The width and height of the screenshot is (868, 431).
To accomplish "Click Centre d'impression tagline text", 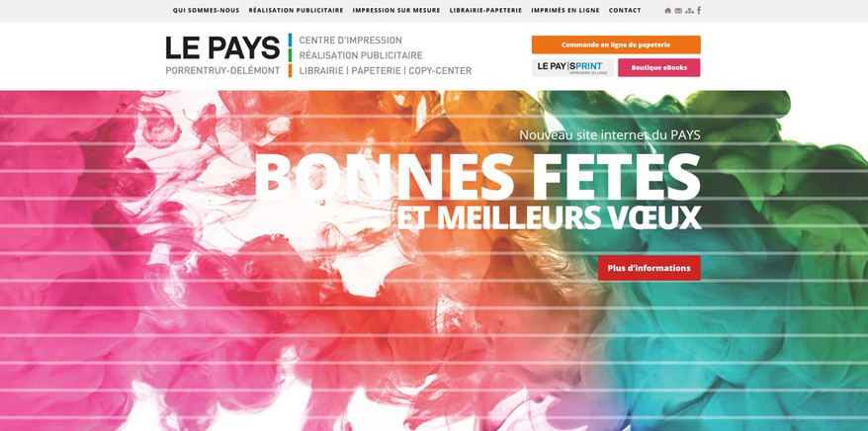I will [x=350, y=41].
